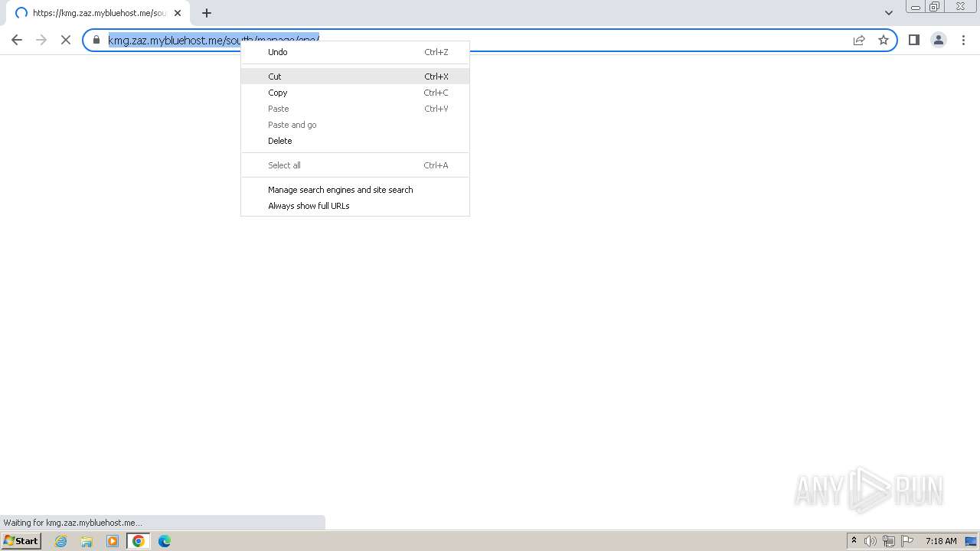Choose Cut from context menu
The width and height of the screenshot is (980, 551).
(x=355, y=77)
